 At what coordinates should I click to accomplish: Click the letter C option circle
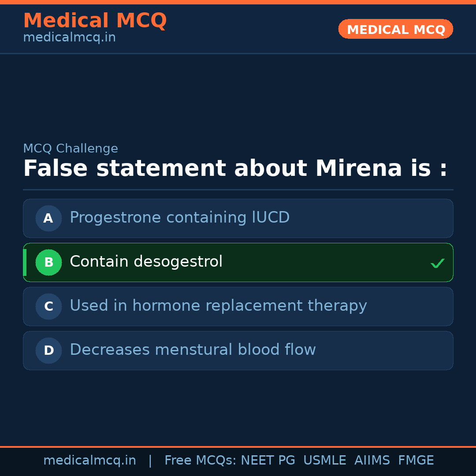pos(48,306)
